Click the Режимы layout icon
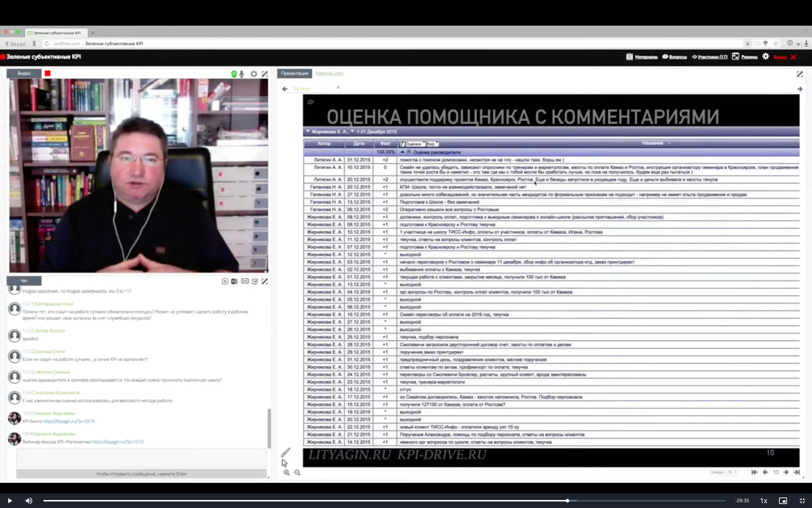This screenshot has width=812, height=508. [x=735, y=56]
